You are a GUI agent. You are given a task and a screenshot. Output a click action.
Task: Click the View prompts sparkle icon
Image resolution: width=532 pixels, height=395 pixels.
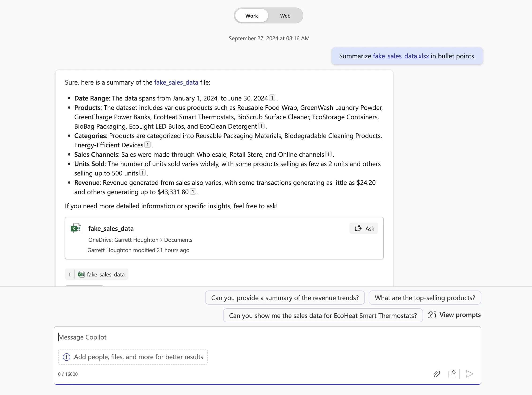pos(432,315)
